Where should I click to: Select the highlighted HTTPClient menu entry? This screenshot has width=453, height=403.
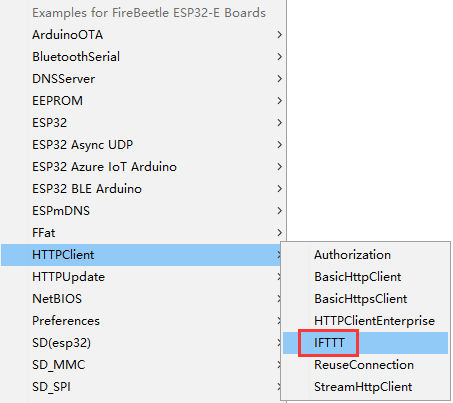click(x=141, y=255)
